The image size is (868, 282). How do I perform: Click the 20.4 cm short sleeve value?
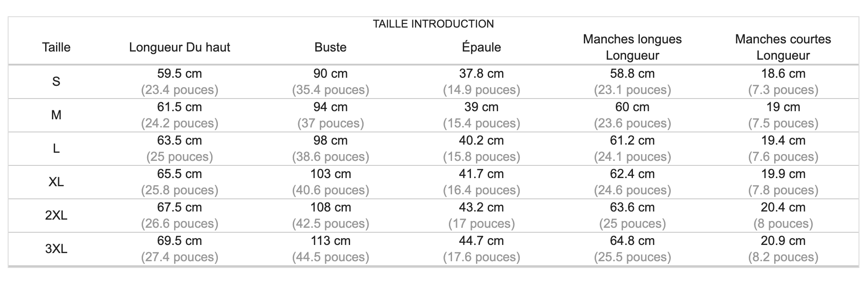[783, 207]
